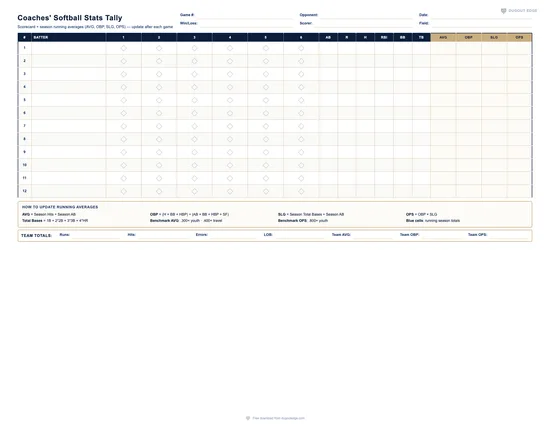Mark the inning 3 diamond for batter 2
The image size is (550, 425).
pyautogui.click(x=194, y=61)
